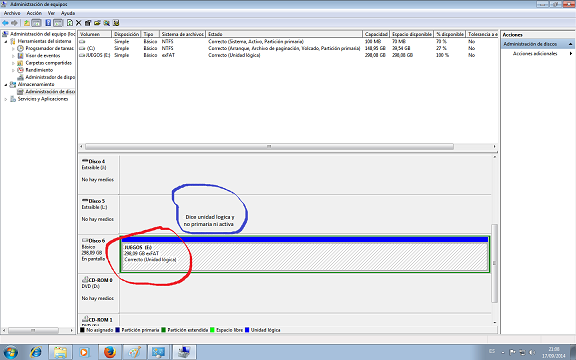Click the up one level folder icon
Screen dimensions: 576x360
[27, 23]
